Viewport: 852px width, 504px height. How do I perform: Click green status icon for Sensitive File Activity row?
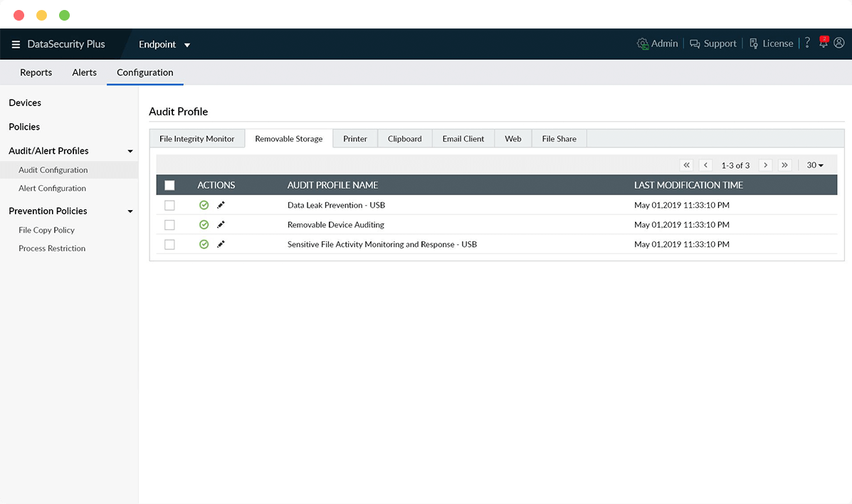pos(204,244)
